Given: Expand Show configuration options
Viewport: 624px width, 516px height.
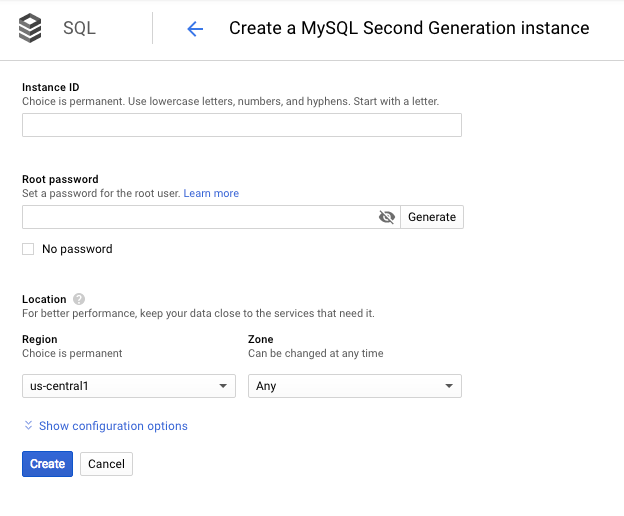Looking at the screenshot, I should (x=113, y=426).
